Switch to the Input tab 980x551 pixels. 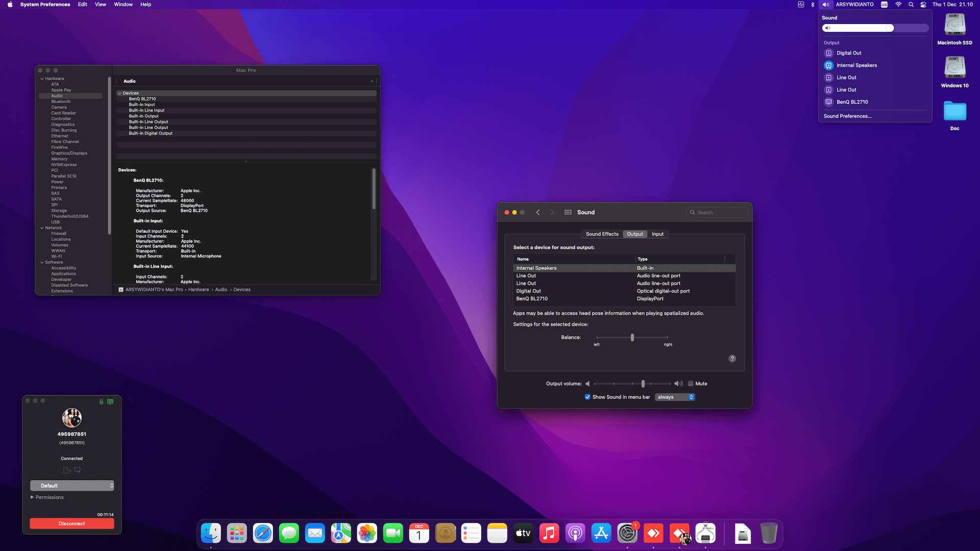click(x=657, y=234)
